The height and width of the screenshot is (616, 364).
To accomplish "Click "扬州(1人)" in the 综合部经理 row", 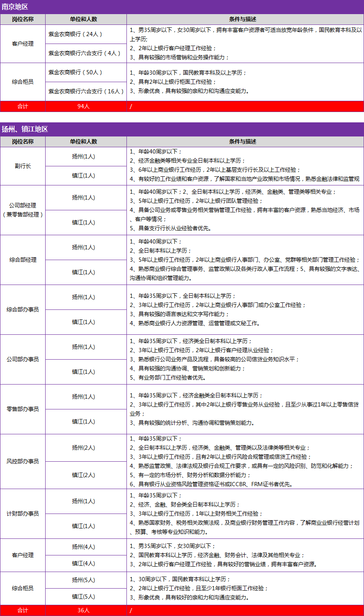I will click(x=83, y=247).
